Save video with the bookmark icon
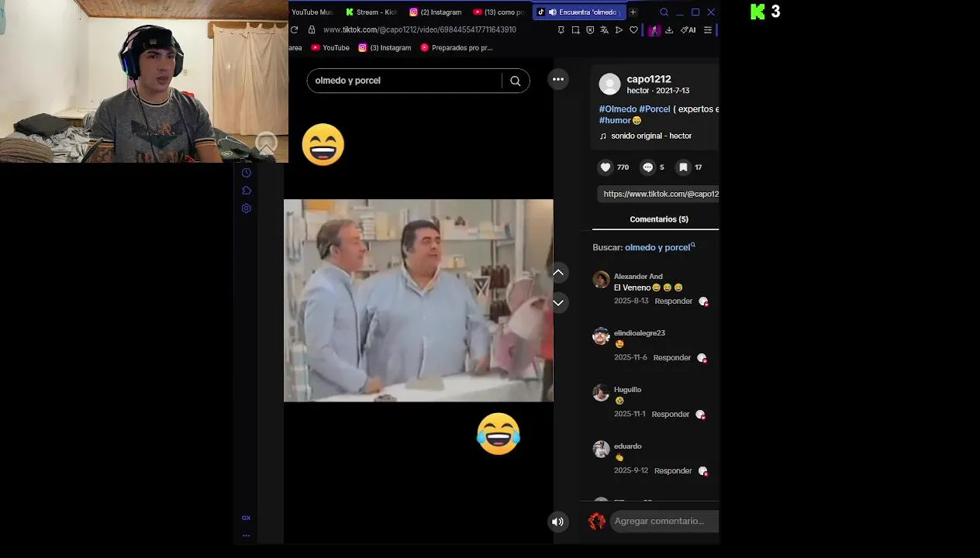 683,167
